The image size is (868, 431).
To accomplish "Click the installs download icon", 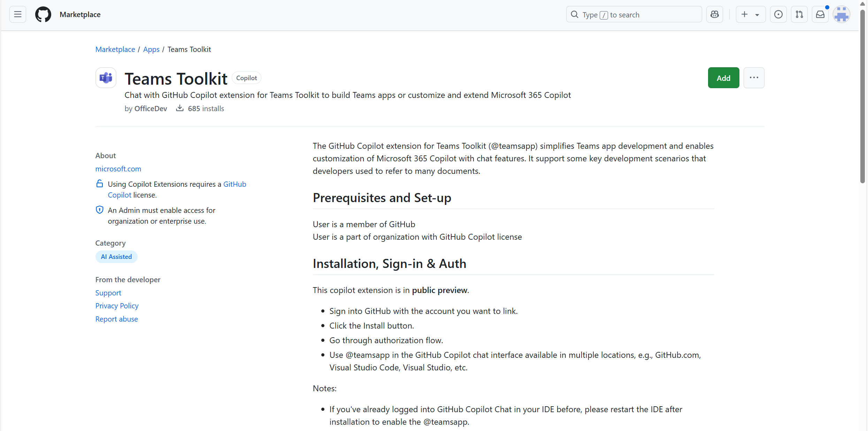I will 180,108.
